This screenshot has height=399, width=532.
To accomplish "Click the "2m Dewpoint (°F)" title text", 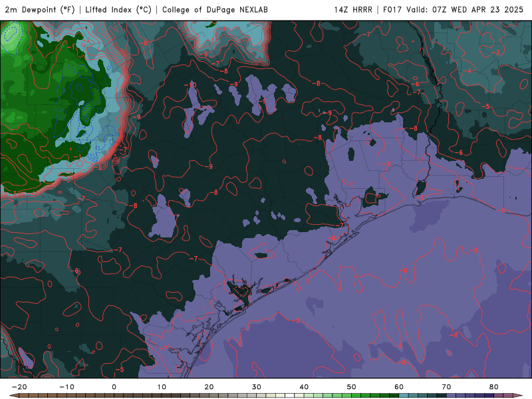I will (40, 10).
